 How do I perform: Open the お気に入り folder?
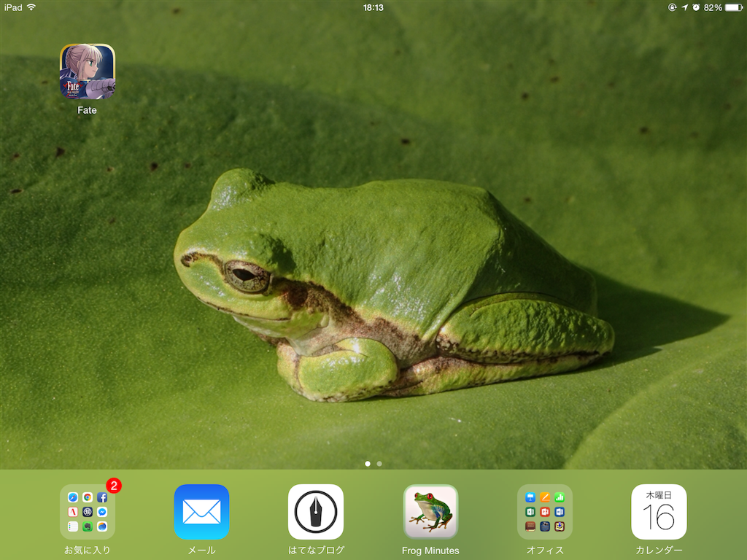click(x=88, y=512)
